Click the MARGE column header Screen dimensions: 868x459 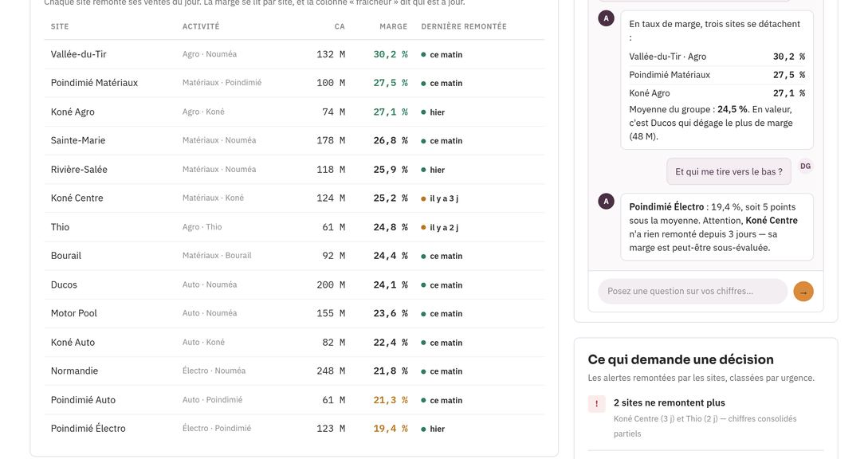click(394, 26)
